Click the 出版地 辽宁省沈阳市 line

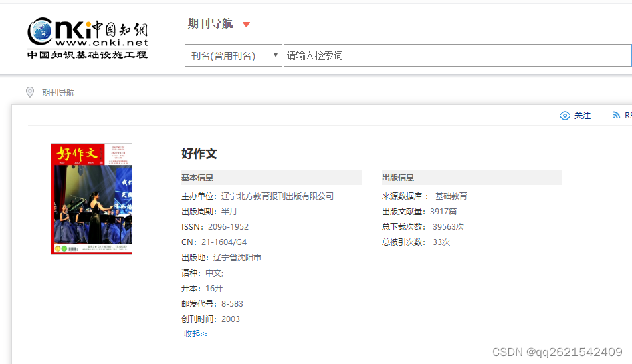point(221,257)
